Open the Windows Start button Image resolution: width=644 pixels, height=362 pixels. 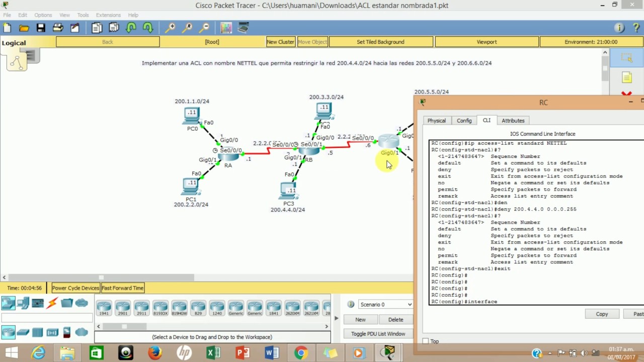11,353
